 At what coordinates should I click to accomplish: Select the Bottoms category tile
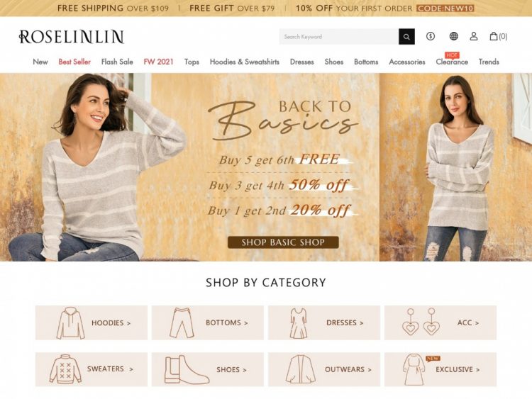tap(208, 322)
